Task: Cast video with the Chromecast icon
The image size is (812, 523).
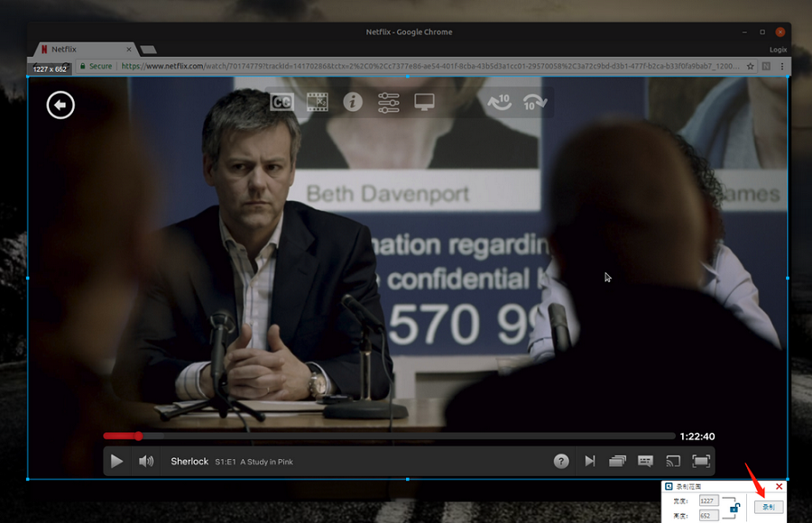Action: click(673, 461)
